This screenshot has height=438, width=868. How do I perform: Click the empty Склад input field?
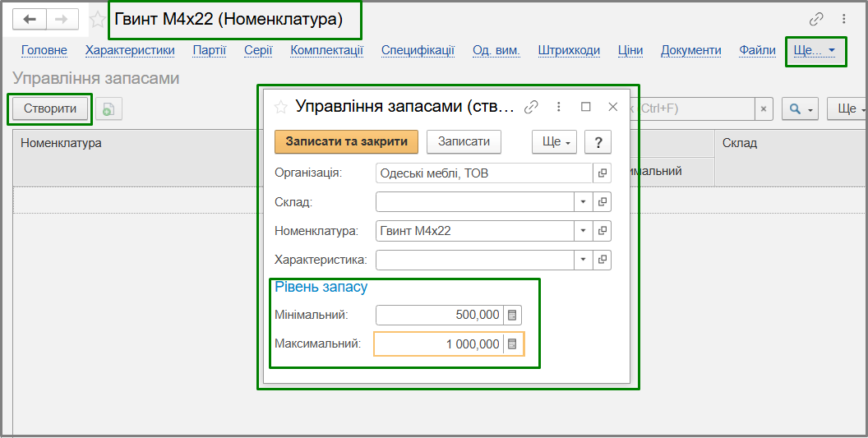point(475,202)
